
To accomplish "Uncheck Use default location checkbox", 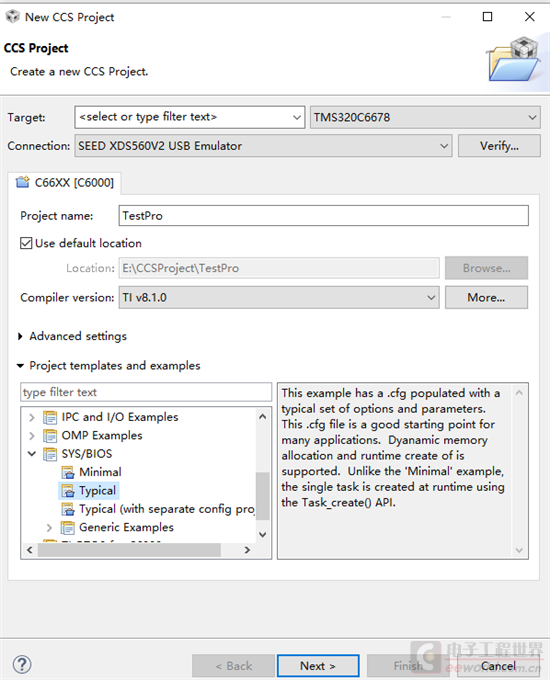I will coord(26,243).
